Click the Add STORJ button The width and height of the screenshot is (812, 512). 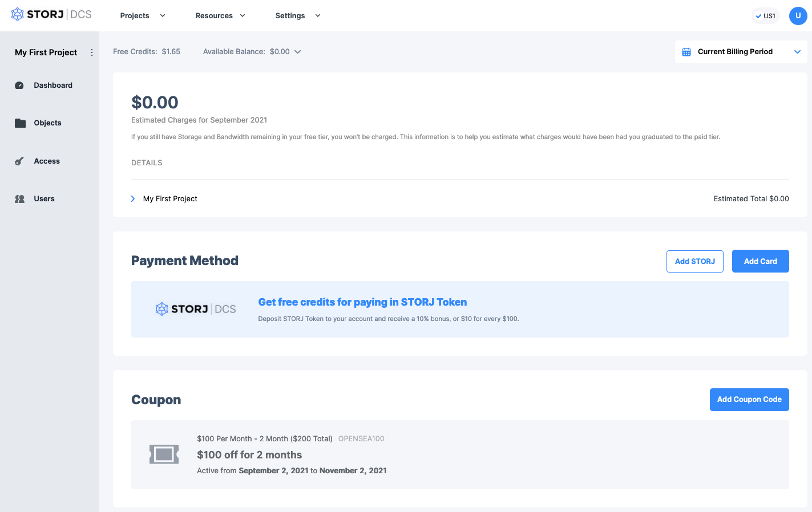coord(695,261)
